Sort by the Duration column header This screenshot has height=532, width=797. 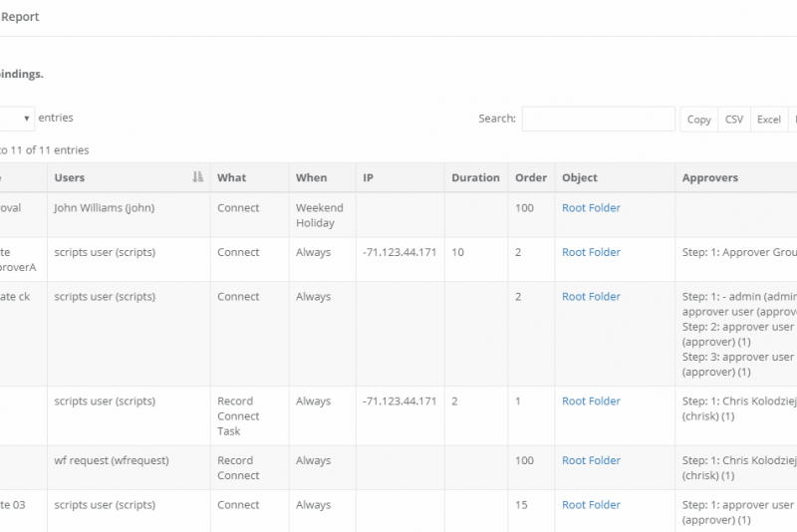pyautogui.click(x=475, y=177)
